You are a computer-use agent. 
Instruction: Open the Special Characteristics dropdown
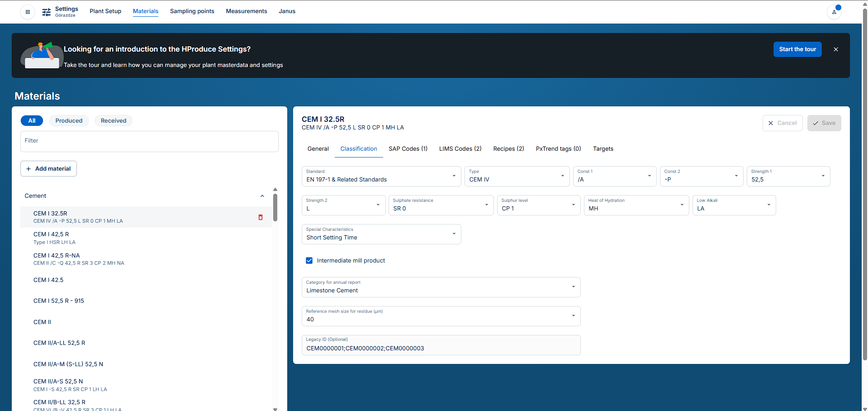[x=381, y=234]
